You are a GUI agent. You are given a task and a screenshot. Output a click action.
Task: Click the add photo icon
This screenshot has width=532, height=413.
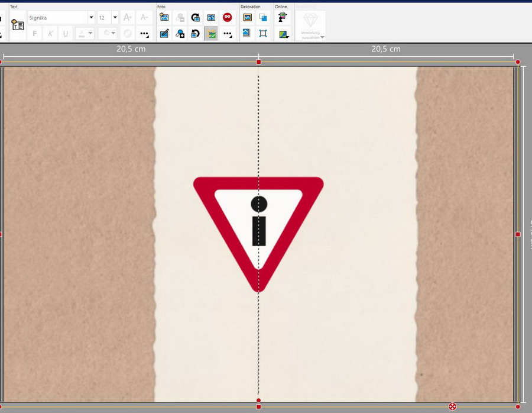(164, 18)
